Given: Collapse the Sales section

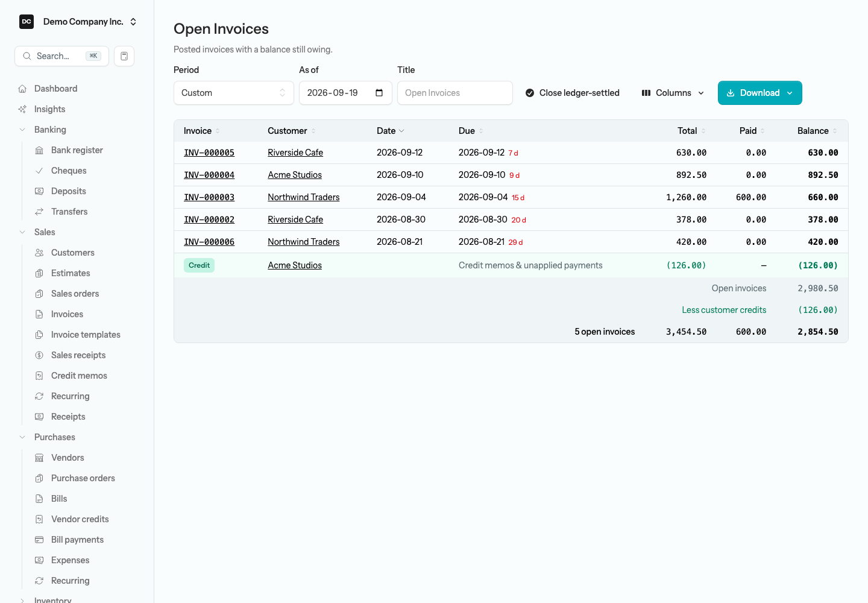Looking at the screenshot, I should pos(22,232).
